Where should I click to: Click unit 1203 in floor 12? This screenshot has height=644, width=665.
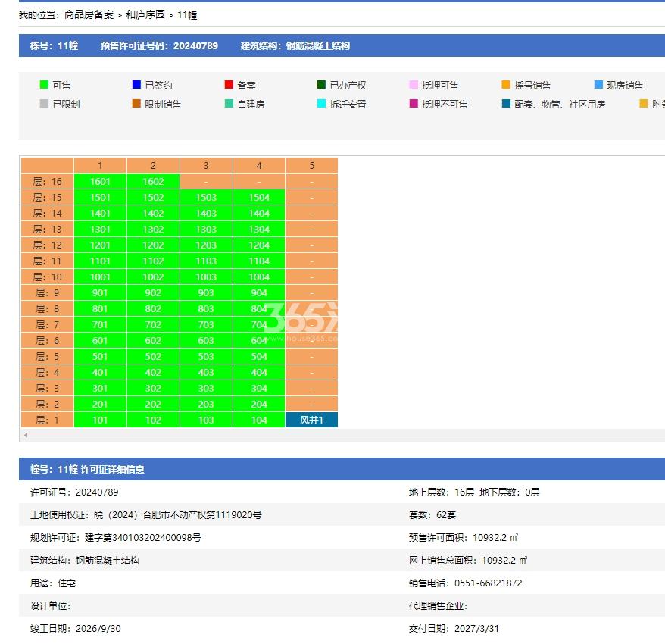click(206, 245)
